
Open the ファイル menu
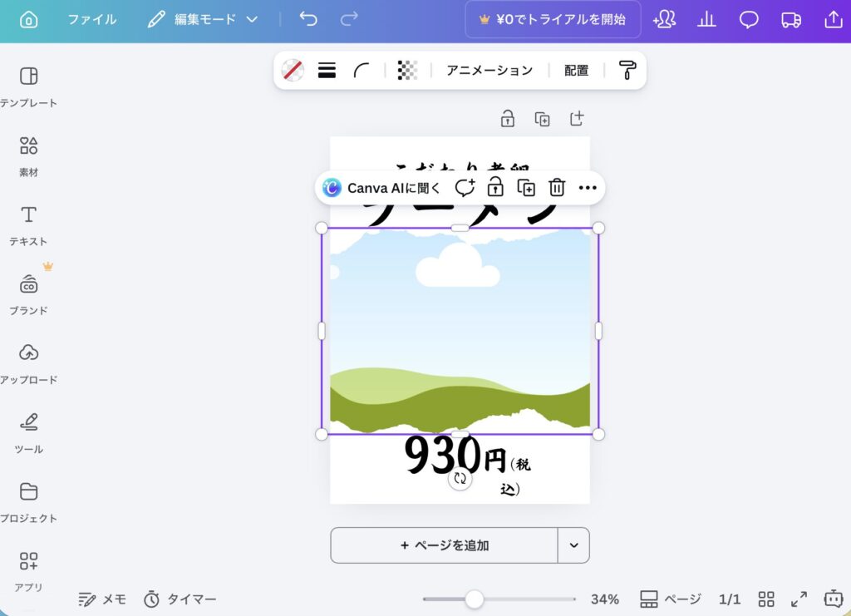pos(91,19)
